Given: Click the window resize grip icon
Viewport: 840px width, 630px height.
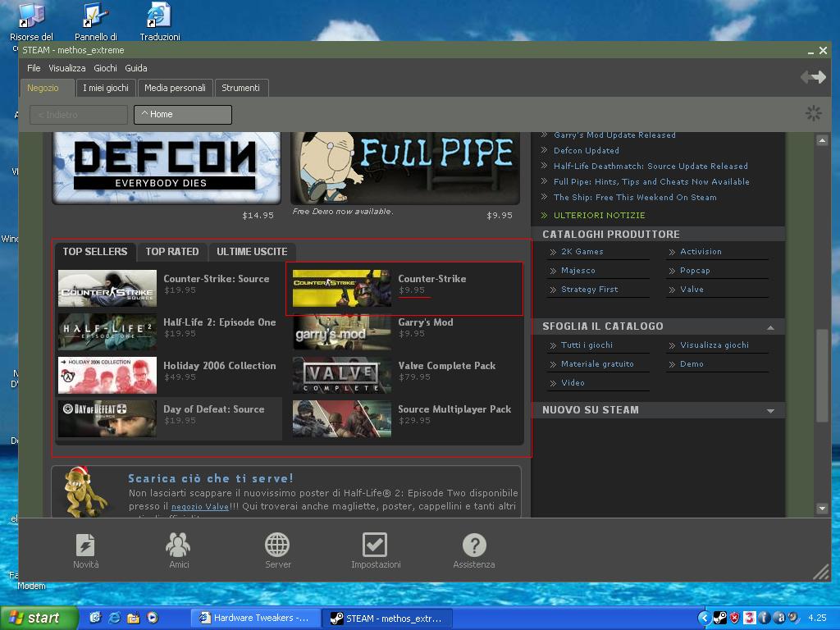Looking at the screenshot, I should point(820,572).
